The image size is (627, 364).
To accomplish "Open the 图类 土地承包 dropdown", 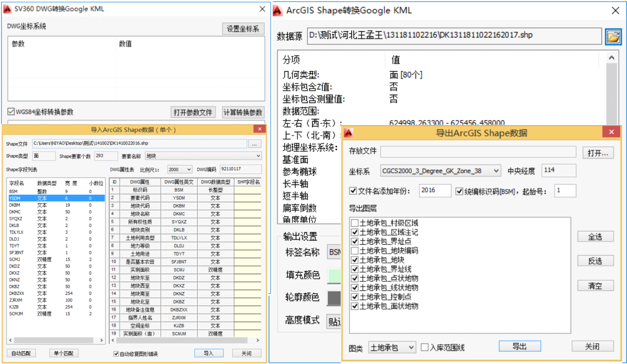I will (x=411, y=348).
